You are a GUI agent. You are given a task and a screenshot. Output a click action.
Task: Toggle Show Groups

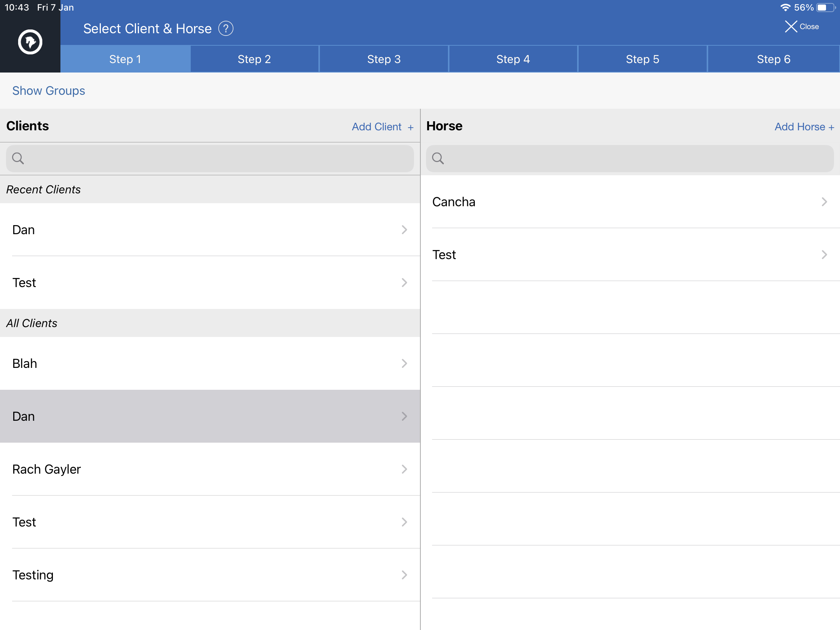pos(49,91)
